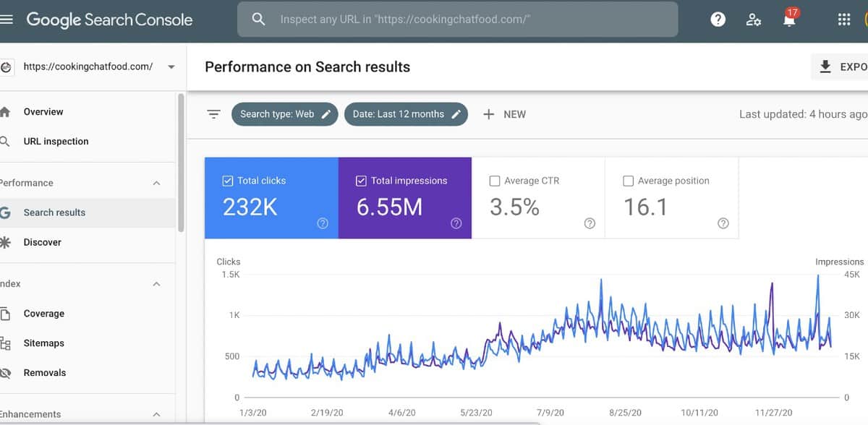Image resolution: width=868 pixels, height=425 pixels.
Task: Click the Date: Last 12 months chip
Action: point(406,114)
